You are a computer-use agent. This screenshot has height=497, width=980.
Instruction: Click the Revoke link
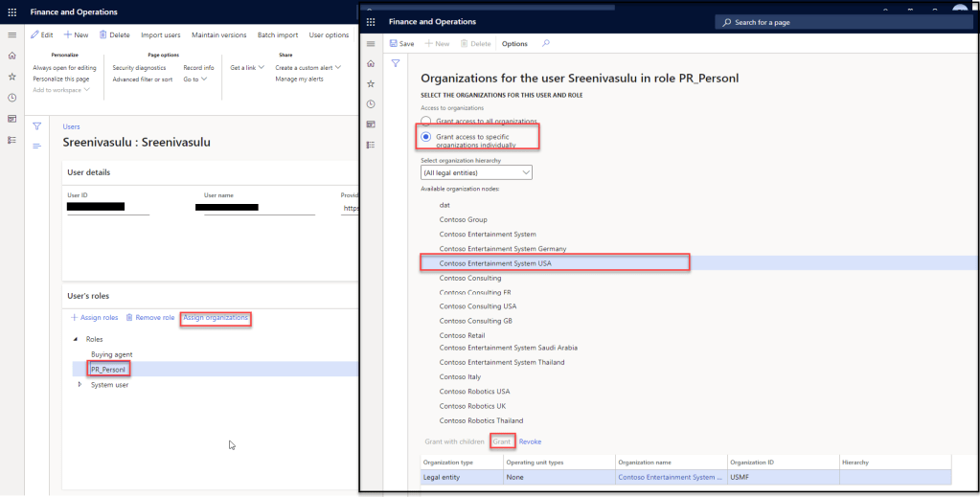click(530, 441)
